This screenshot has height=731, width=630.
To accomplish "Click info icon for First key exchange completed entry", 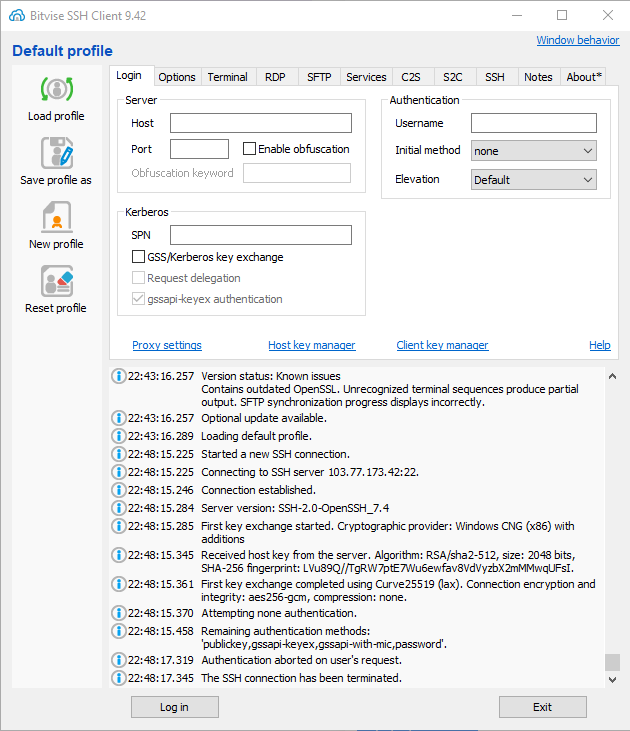I will click(118, 584).
